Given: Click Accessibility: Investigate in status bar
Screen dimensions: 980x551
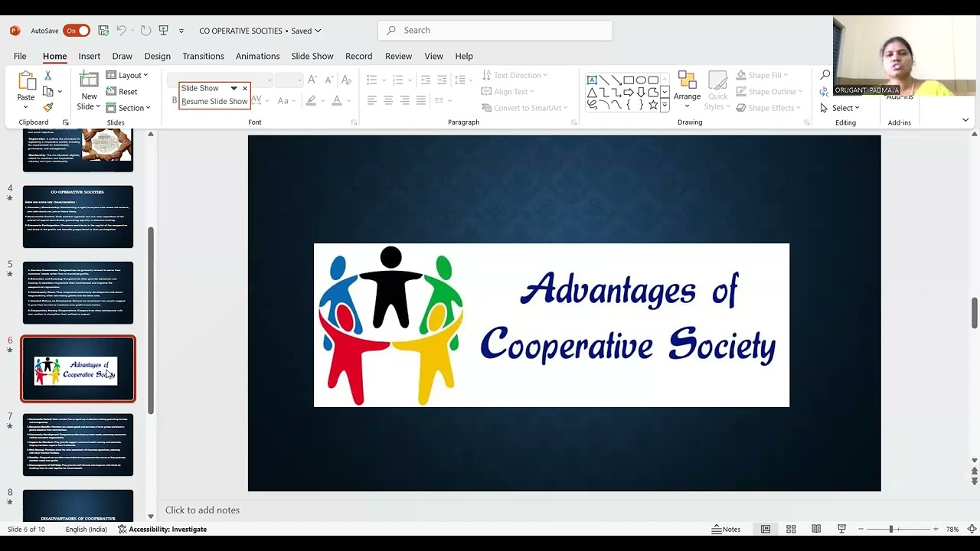Looking at the screenshot, I should [162, 529].
